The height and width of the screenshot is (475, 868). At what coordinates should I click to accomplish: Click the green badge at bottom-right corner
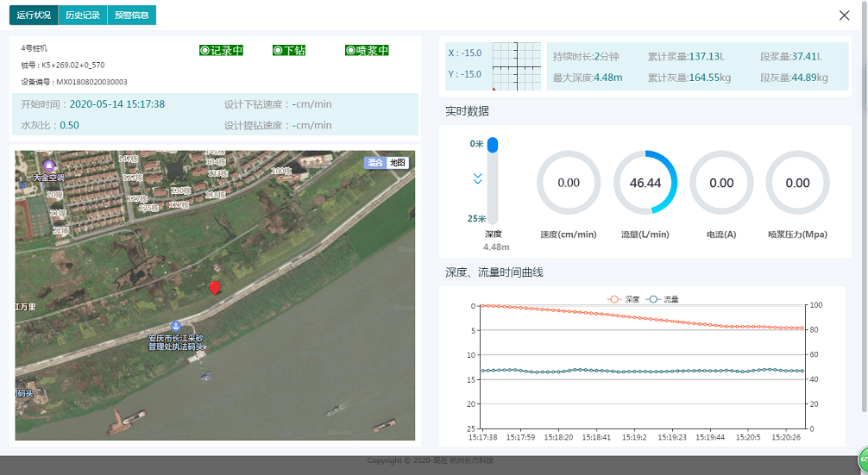(862, 459)
